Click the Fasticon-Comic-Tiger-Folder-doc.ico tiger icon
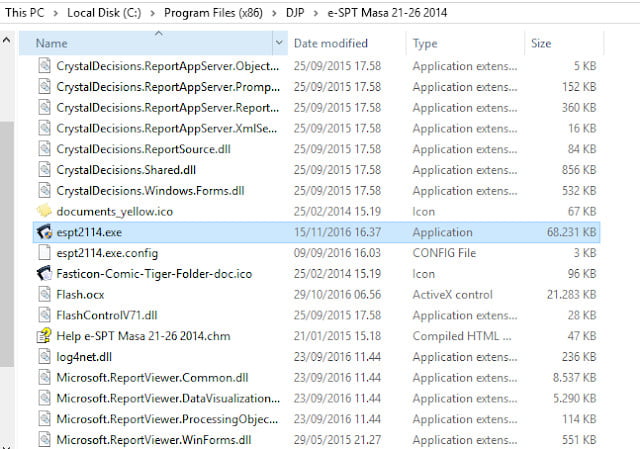 point(44,273)
